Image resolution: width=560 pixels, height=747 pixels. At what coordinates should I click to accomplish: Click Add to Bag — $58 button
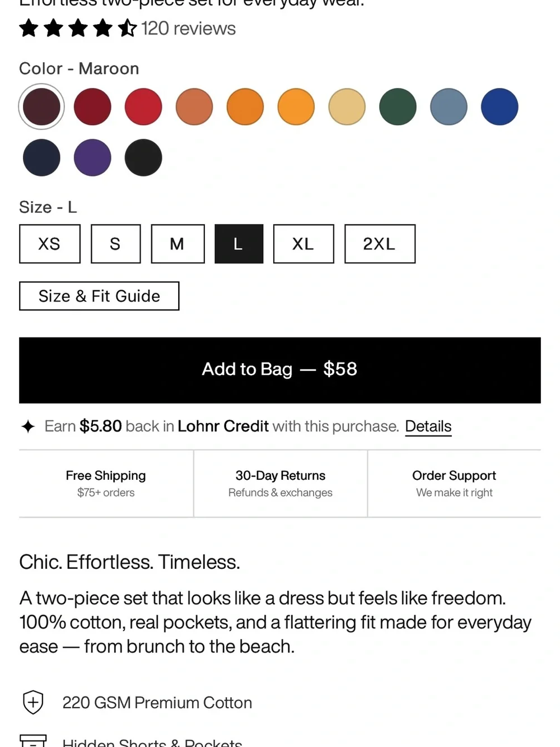coord(280,370)
